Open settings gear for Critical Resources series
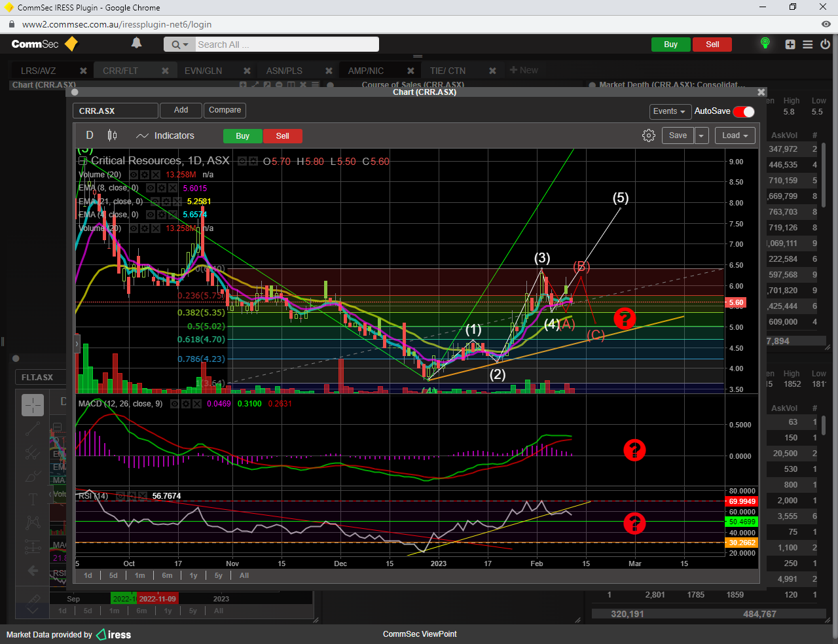The image size is (838, 644). 253,161
